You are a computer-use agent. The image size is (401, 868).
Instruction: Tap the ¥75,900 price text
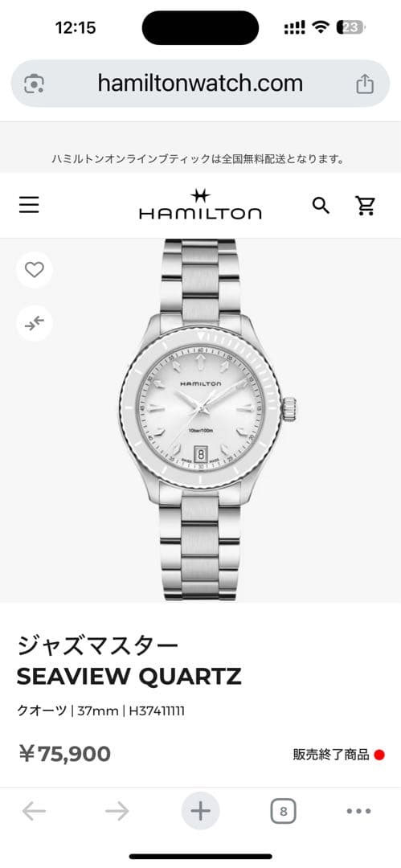click(65, 753)
